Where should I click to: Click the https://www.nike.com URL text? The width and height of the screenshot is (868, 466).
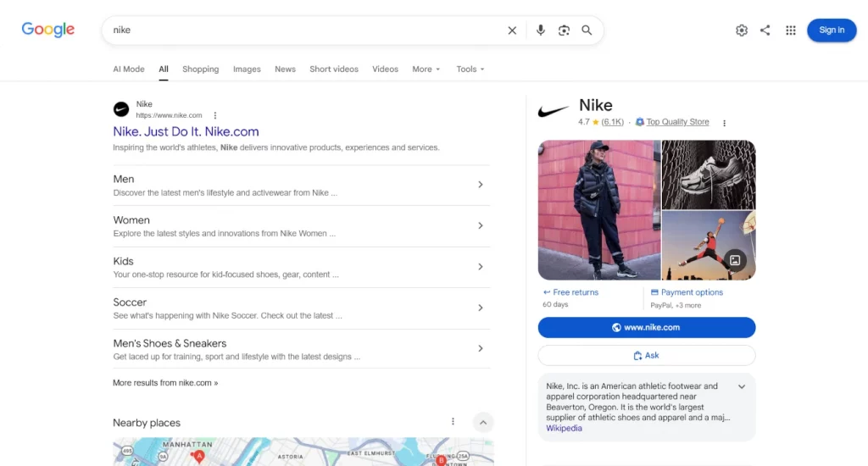coord(169,116)
